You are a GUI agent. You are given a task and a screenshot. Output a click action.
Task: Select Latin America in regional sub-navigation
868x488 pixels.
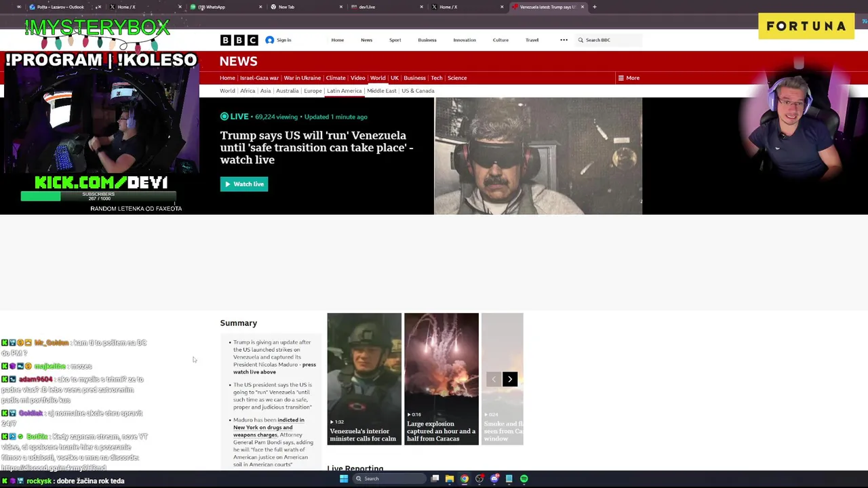tap(344, 91)
